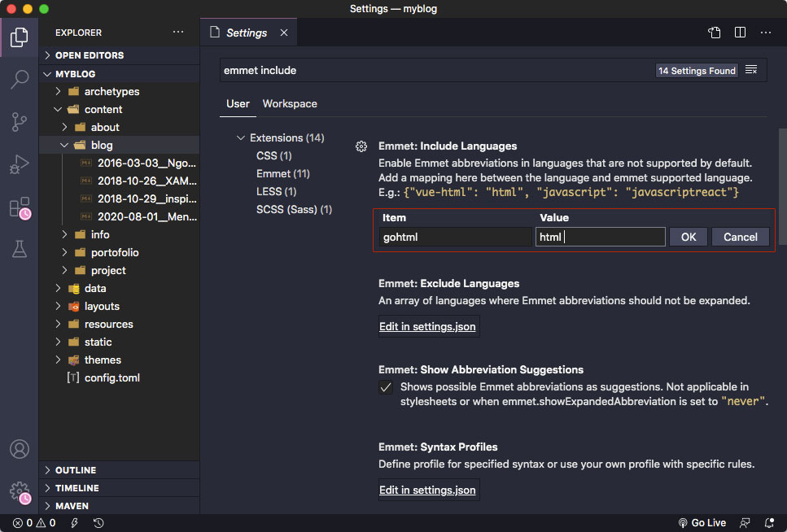Select Emmet (11) settings category

[283, 173]
